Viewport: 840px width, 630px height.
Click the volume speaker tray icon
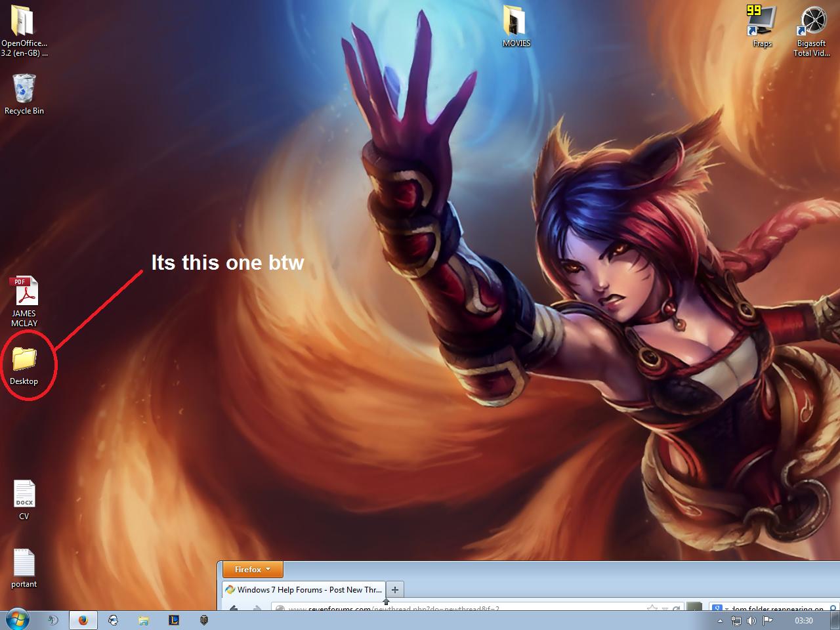click(x=751, y=620)
